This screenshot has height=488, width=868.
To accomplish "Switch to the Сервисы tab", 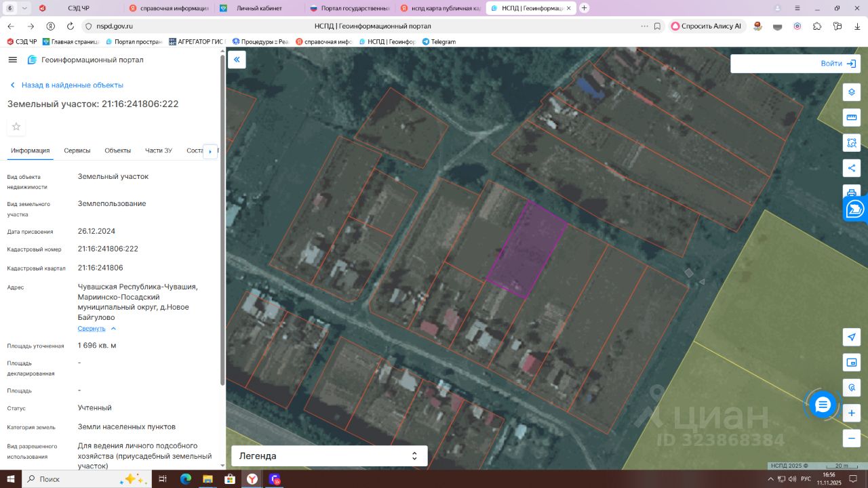I will click(77, 150).
